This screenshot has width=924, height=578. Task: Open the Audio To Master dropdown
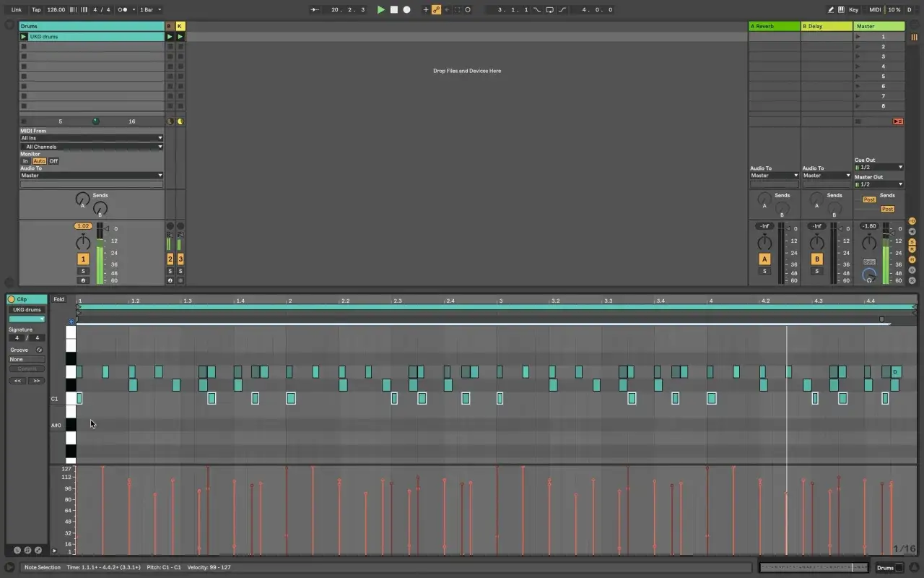(92, 176)
